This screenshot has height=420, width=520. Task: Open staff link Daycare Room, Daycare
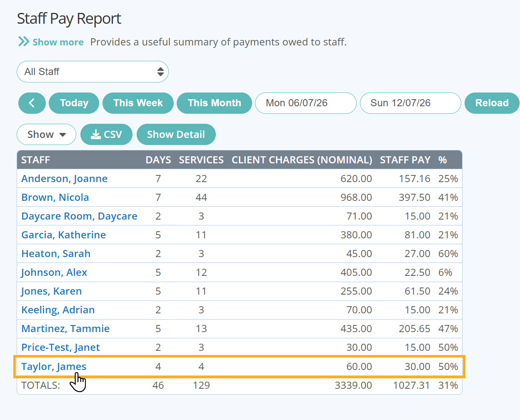(x=79, y=216)
